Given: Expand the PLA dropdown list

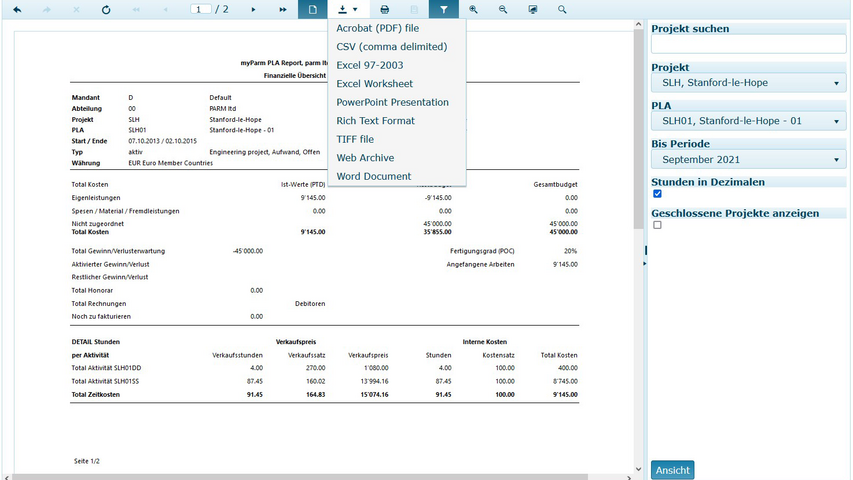Looking at the screenshot, I should coord(748,121).
